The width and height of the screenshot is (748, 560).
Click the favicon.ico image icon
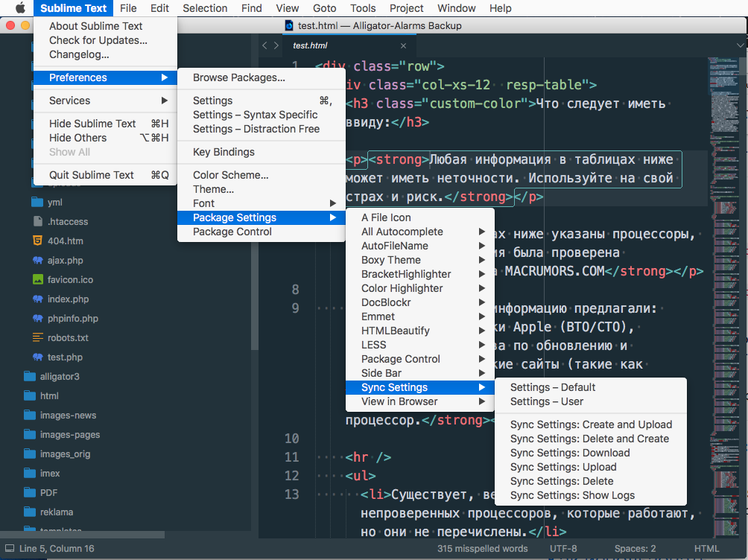[x=38, y=279]
